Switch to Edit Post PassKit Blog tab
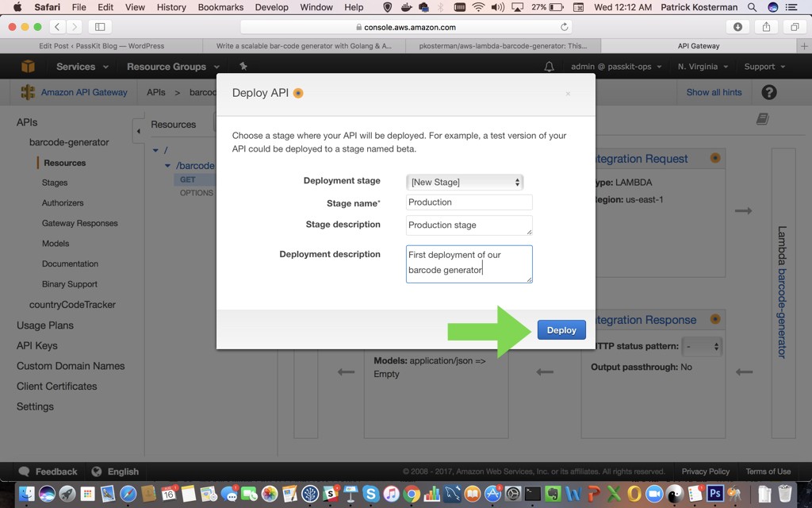This screenshot has height=508, width=812. 101,45
